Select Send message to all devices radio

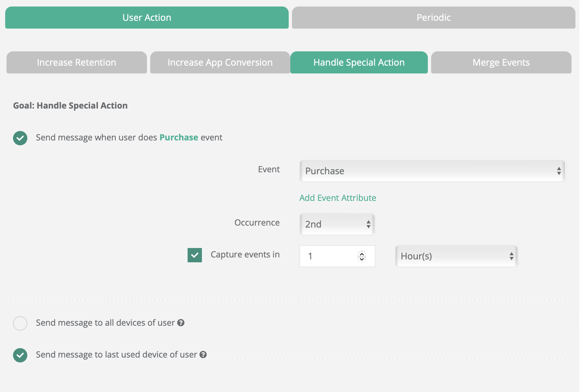[x=20, y=323]
